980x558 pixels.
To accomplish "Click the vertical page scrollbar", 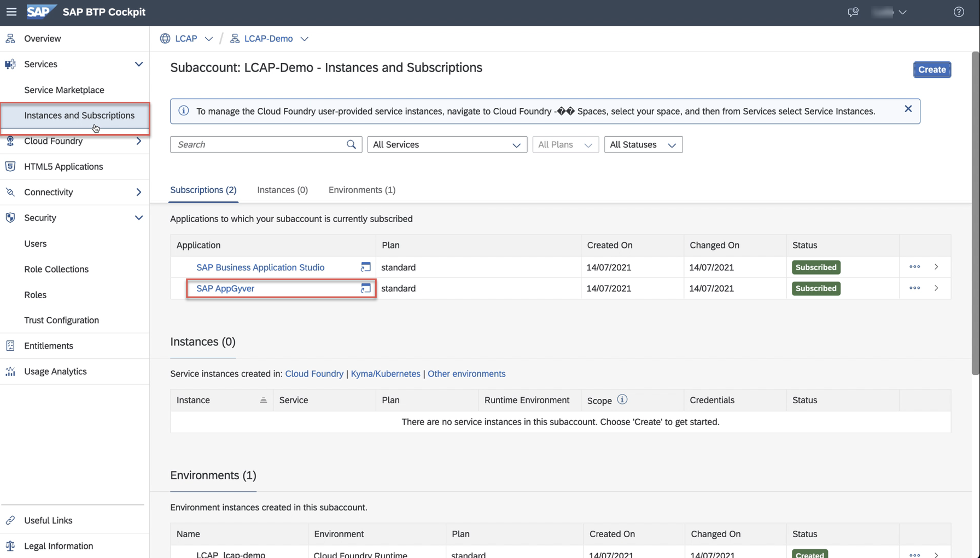I will (x=975, y=213).
